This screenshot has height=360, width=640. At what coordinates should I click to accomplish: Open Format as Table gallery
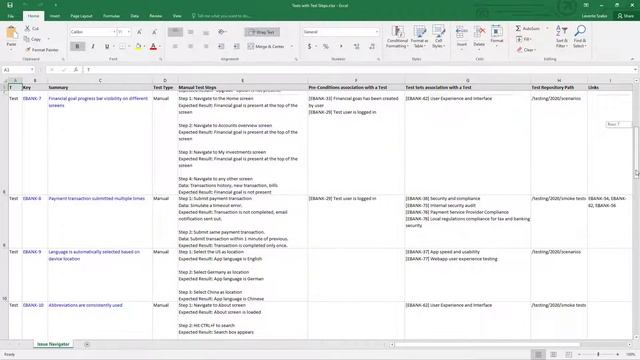click(x=419, y=36)
